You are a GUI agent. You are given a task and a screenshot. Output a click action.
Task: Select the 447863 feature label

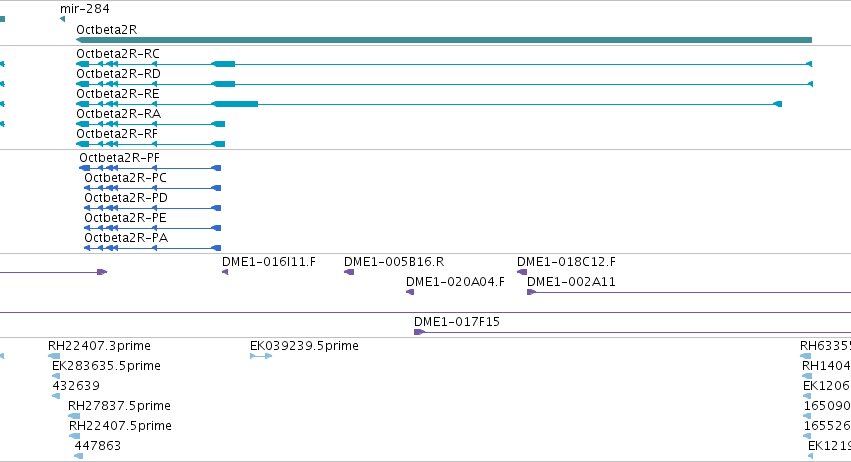[x=98, y=446]
